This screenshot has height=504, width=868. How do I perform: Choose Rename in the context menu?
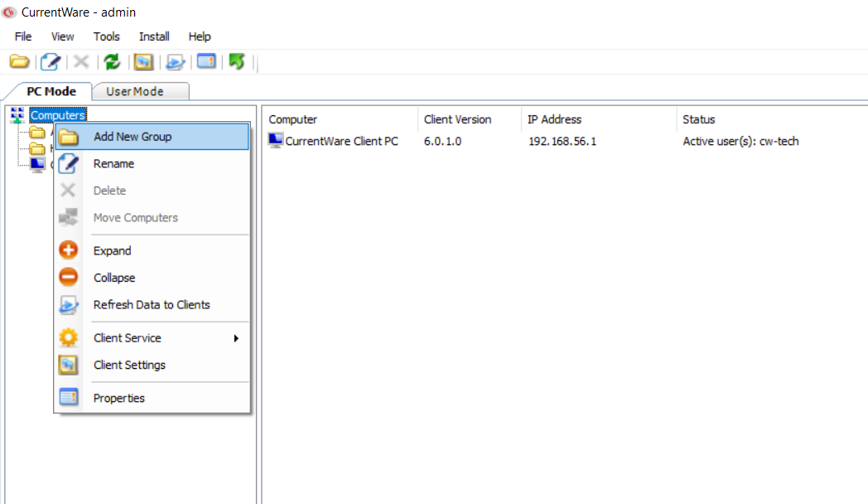point(152,164)
